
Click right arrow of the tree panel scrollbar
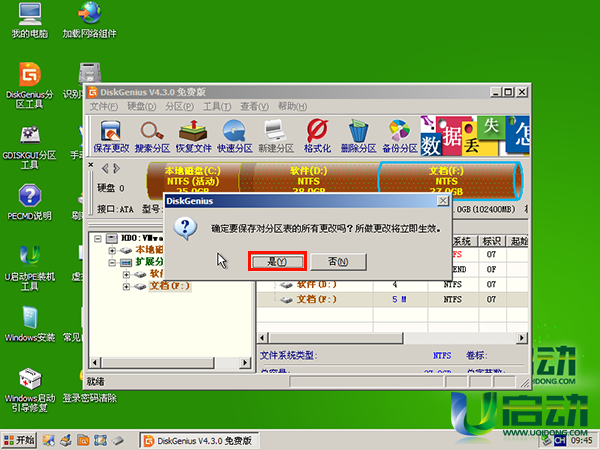[x=245, y=362]
